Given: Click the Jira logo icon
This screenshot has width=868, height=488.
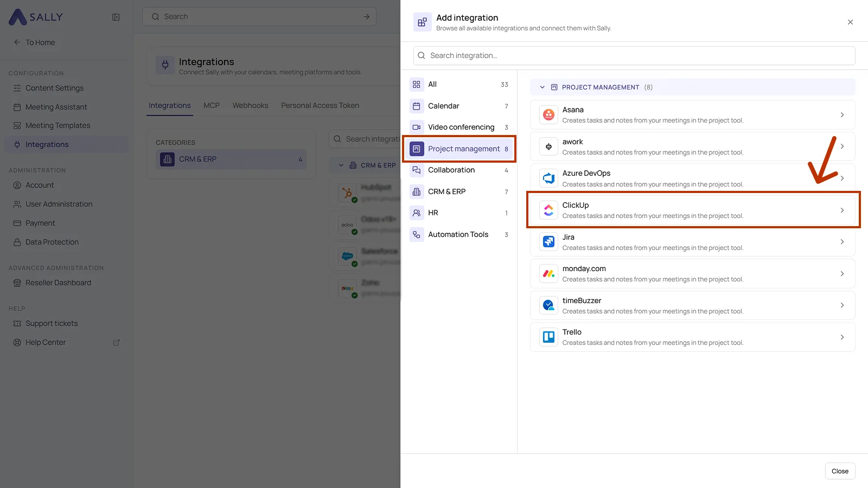Looking at the screenshot, I should tap(548, 242).
